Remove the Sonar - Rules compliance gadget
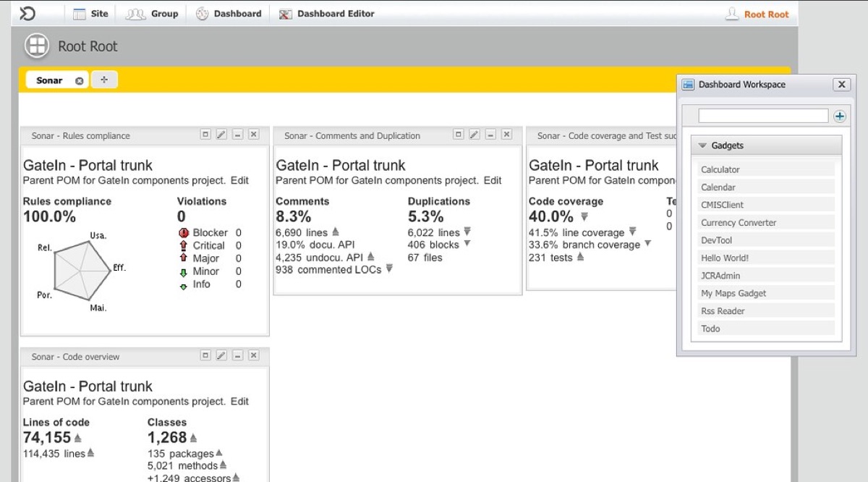868x482 pixels. click(253, 135)
